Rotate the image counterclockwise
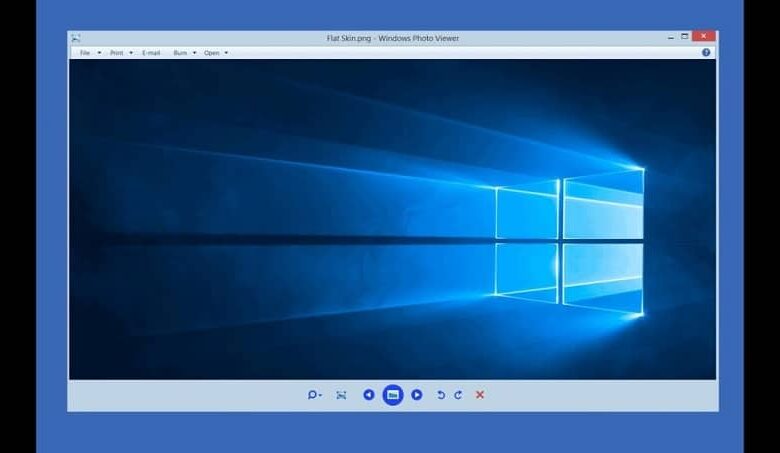Viewport: 780px width, 453px height. (441, 395)
